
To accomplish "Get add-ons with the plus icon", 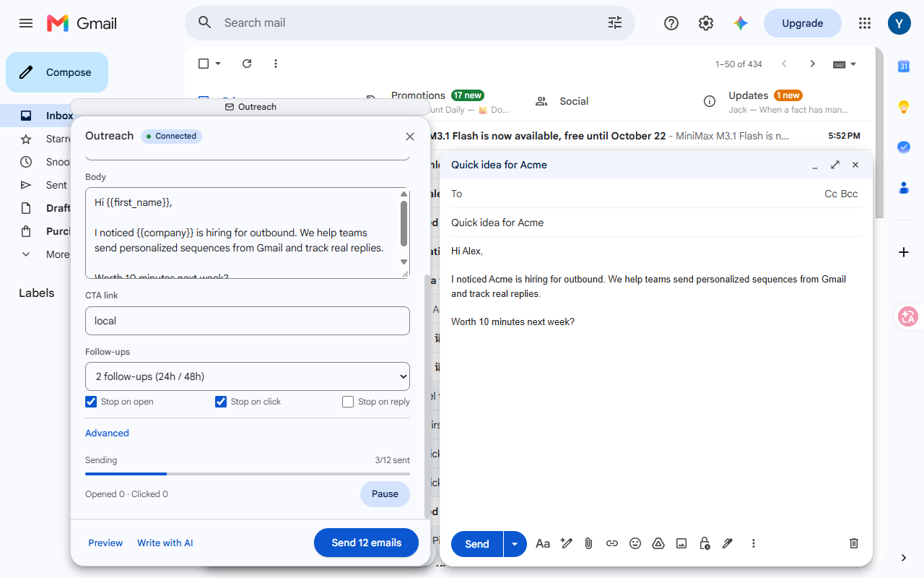I will [904, 252].
